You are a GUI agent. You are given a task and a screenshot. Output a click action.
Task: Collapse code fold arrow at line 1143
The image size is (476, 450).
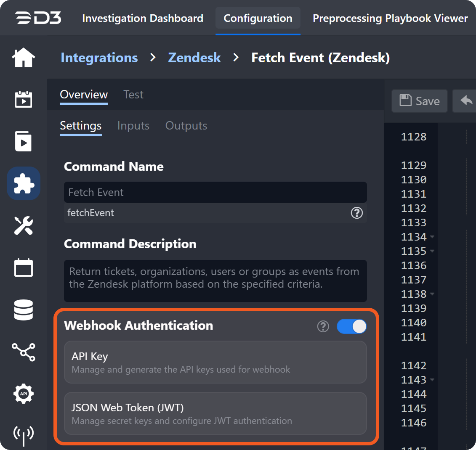coord(432,380)
